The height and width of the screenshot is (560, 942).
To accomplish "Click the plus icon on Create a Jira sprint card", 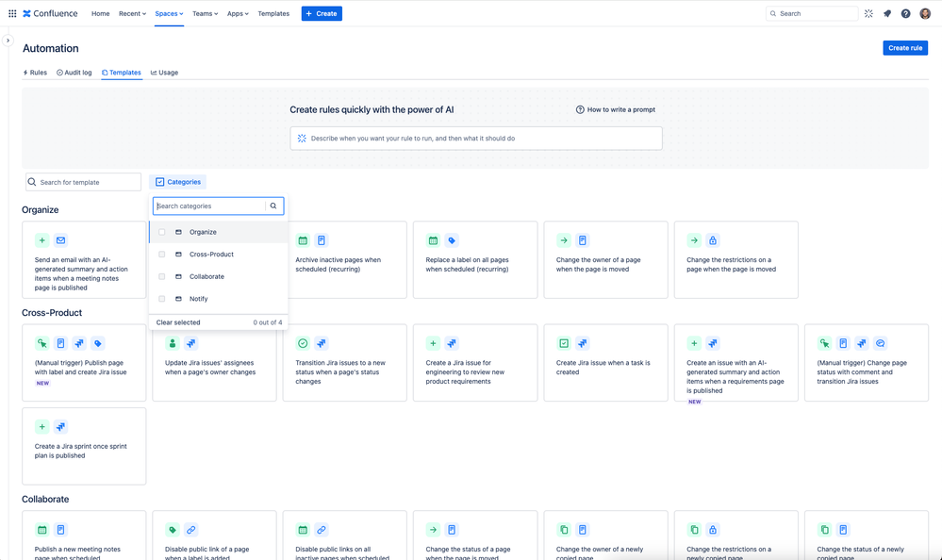I will (42, 427).
